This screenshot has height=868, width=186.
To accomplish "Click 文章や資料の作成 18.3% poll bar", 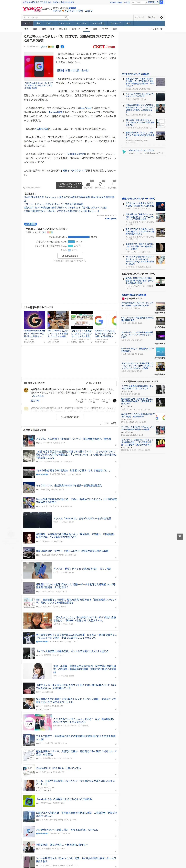I will pyautogui.click(x=71, y=241).
